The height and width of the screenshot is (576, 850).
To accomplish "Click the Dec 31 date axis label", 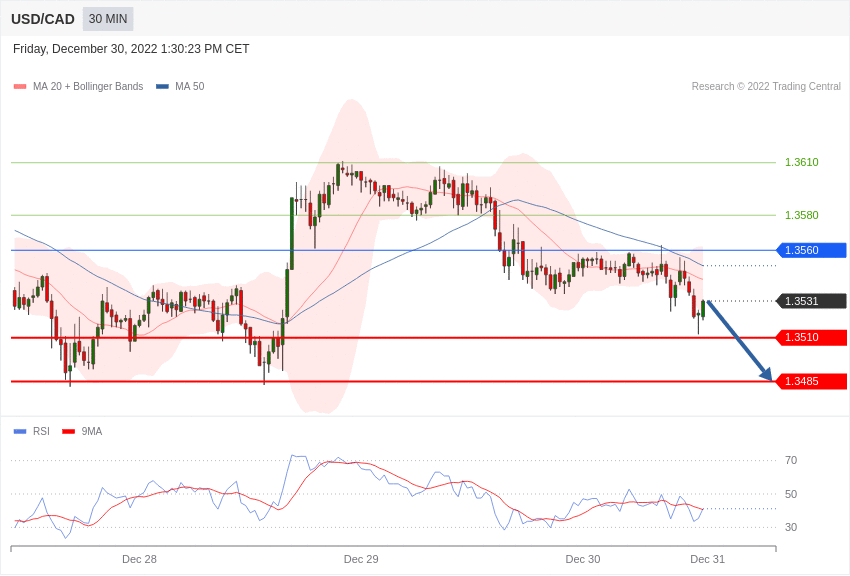I will pyautogui.click(x=707, y=559).
